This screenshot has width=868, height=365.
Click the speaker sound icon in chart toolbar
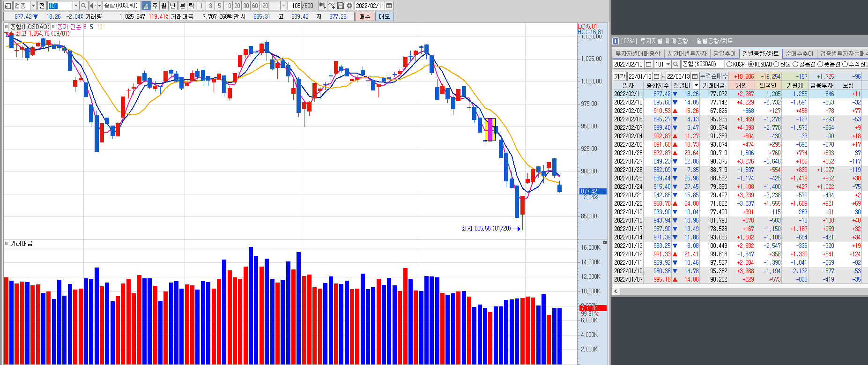(93, 6)
